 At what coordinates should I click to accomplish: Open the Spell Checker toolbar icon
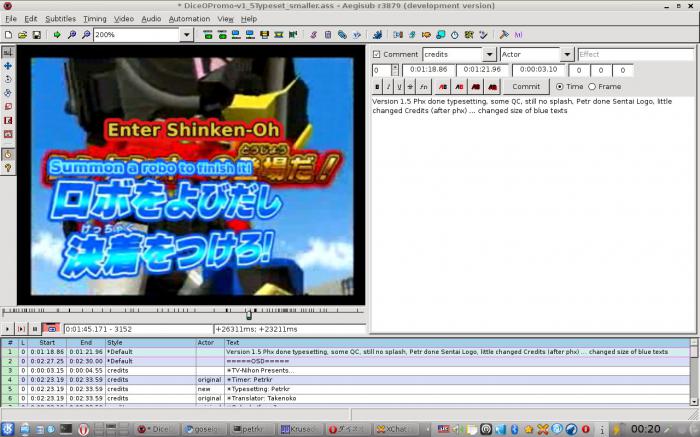[x=483, y=34]
